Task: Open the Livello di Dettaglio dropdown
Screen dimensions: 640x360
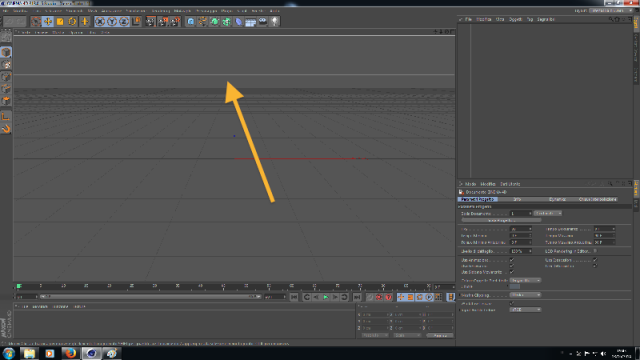Action: point(521,251)
